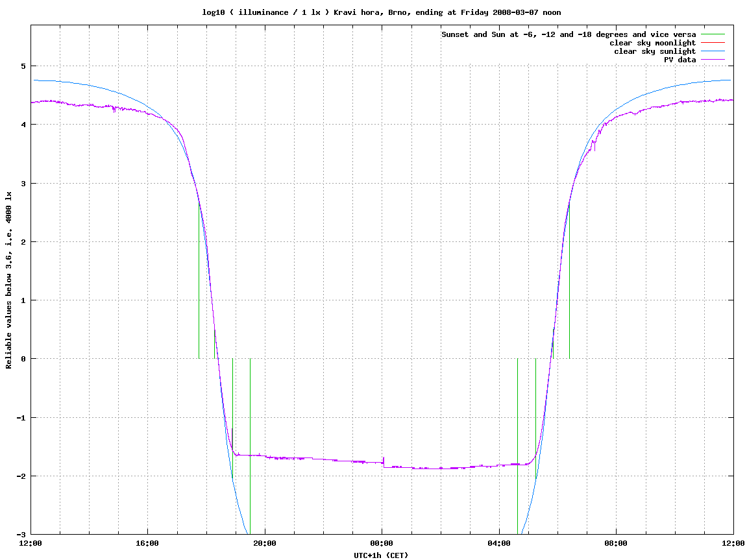Click the green legend line sample for Sunset

point(713,34)
